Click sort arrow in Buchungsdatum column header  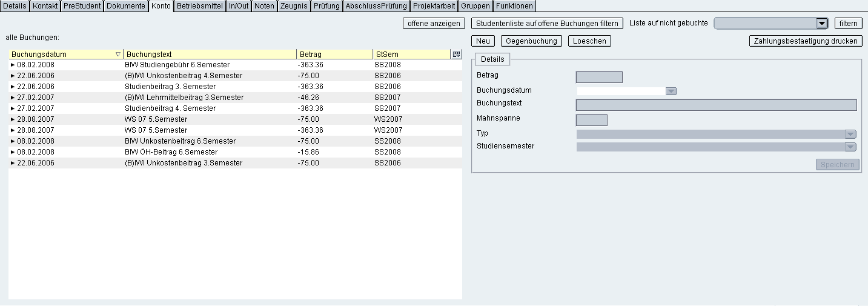click(x=118, y=55)
